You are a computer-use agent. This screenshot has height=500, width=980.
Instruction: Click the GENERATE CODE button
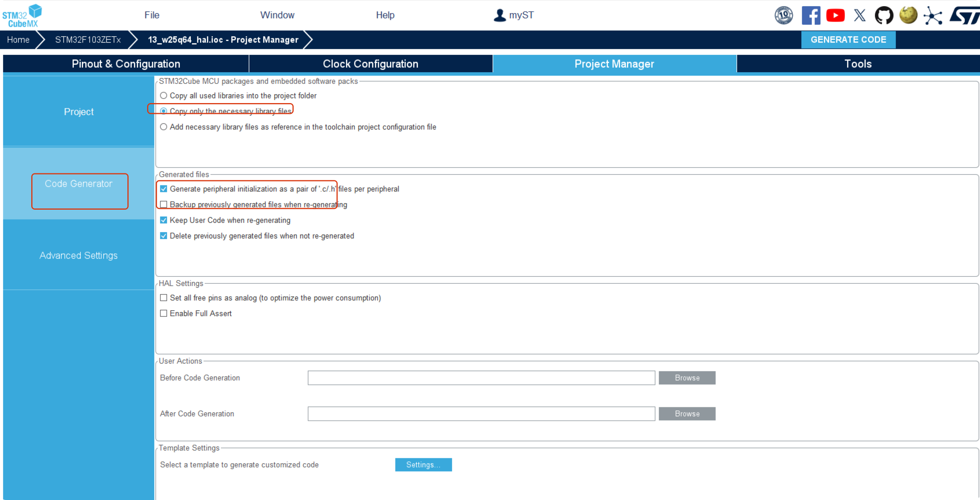tap(848, 40)
